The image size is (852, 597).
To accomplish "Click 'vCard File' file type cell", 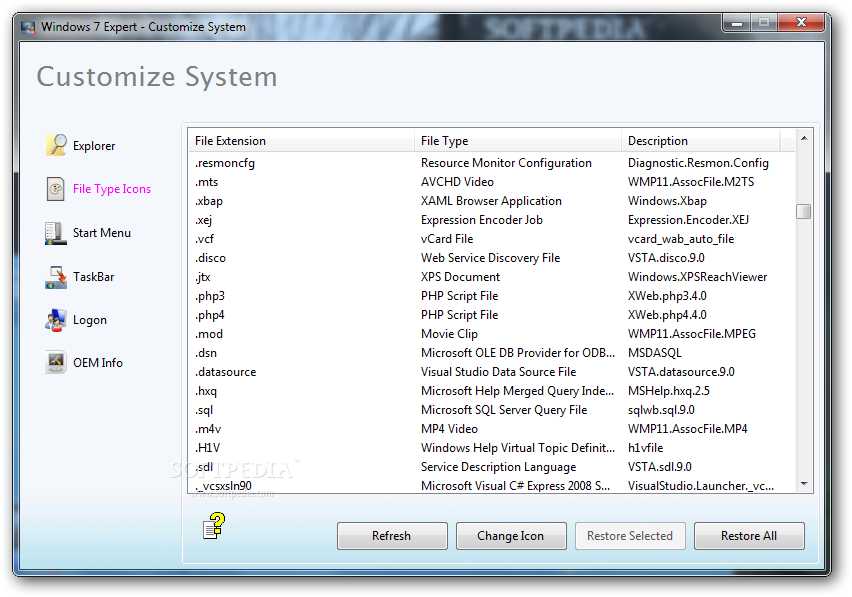I will click(447, 239).
